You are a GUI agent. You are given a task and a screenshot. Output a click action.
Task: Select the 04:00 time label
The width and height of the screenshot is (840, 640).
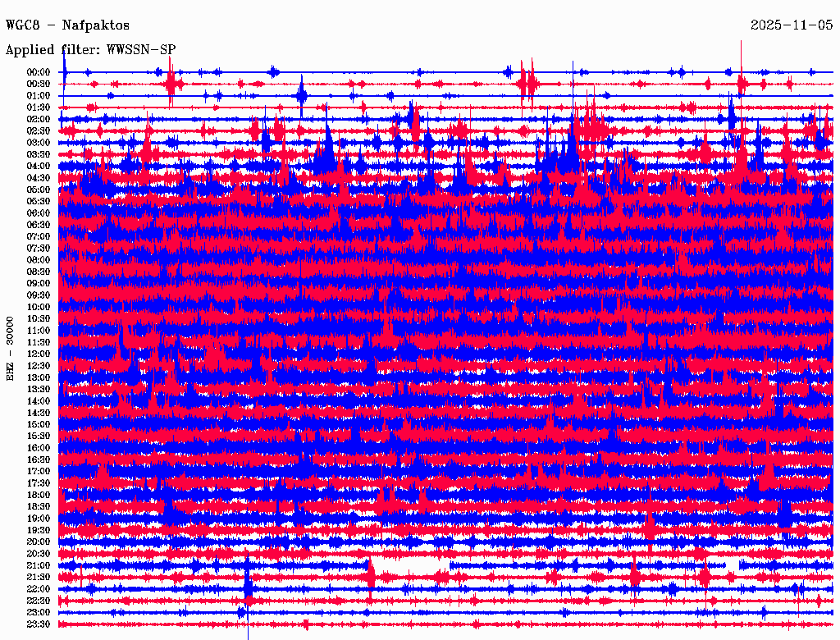(x=39, y=167)
